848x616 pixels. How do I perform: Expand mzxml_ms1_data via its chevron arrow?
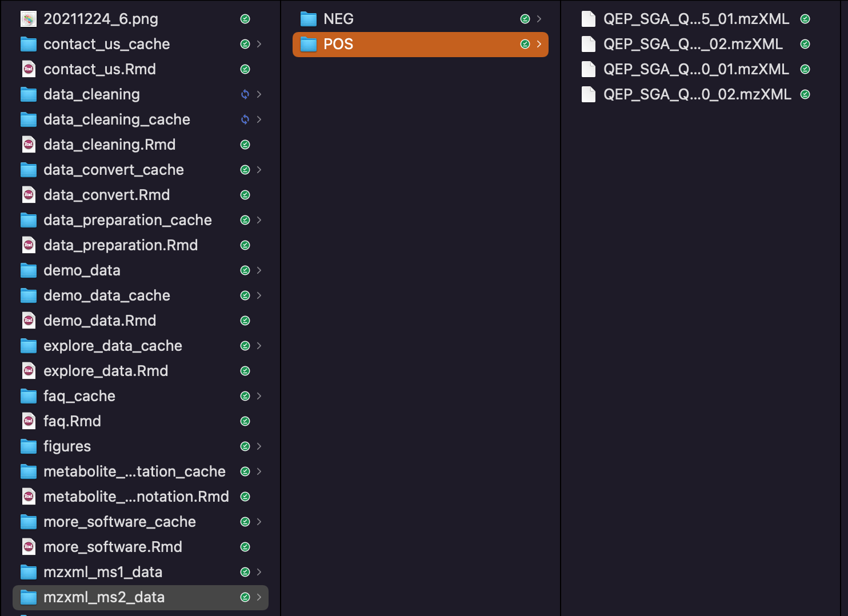(260, 572)
